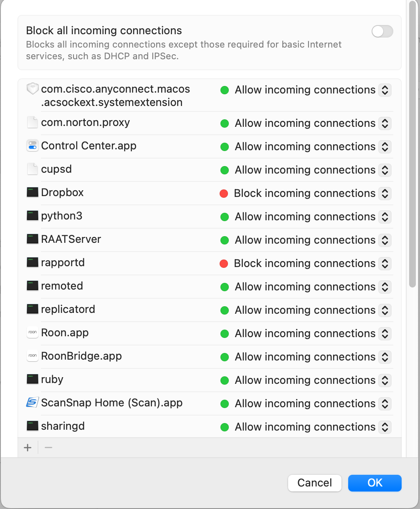
Task: Open connection popup for Control Center.app
Action: [385, 146]
